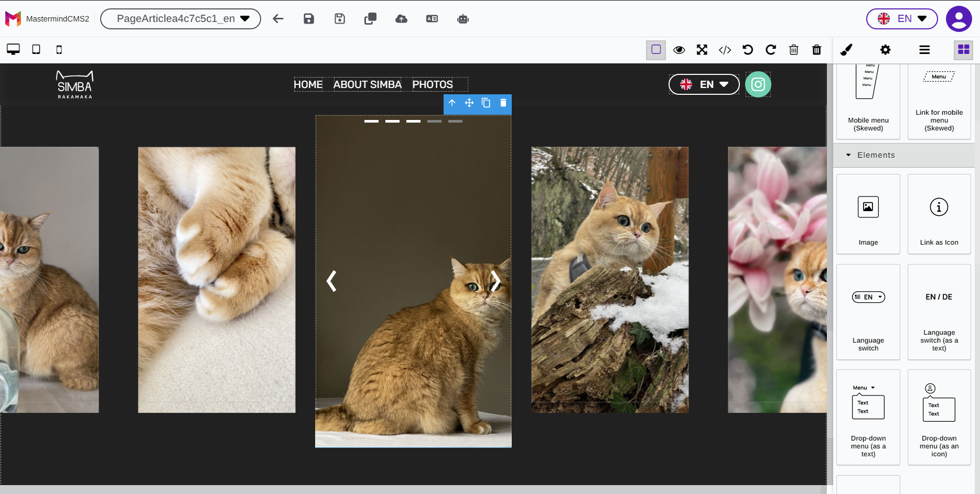Image resolution: width=980 pixels, height=494 pixels.
Task: Select the Image element block
Action: click(x=868, y=214)
